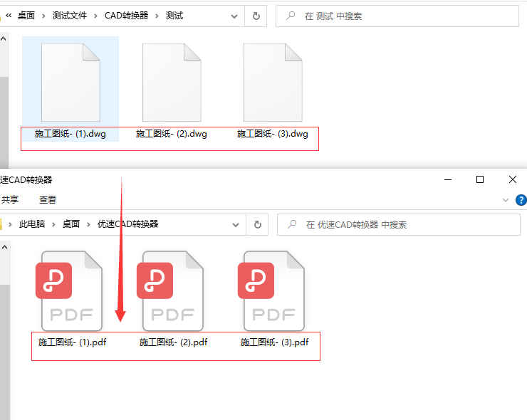Viewport: 527px width, 420px height.
Task: Click search magnifier icon in 优速CAD转换器 window
Action: 292,224
